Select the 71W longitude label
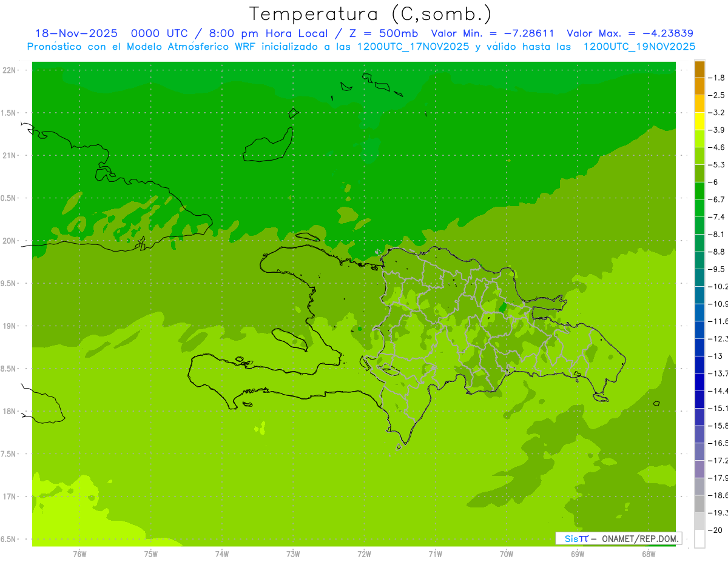 435,554
